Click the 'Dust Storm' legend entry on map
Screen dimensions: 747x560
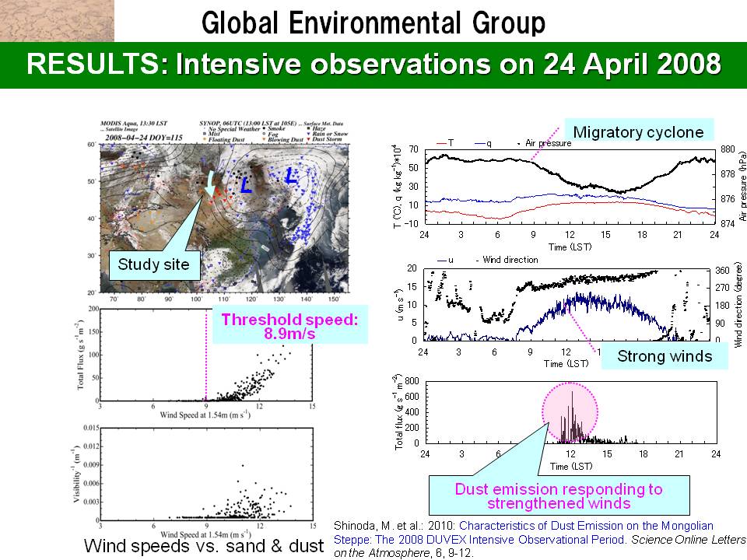tap(325, 139)
